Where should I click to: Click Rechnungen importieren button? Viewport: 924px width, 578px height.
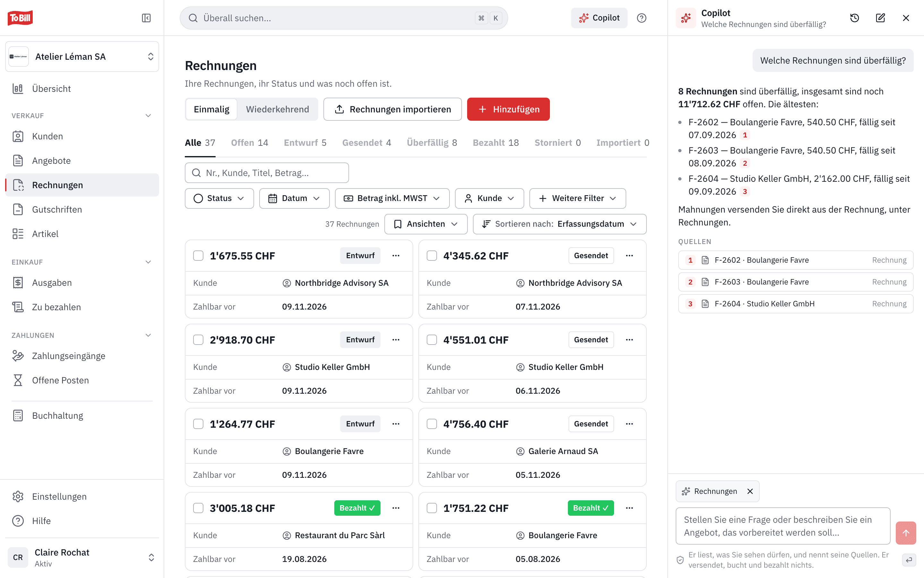coord(392,109)
